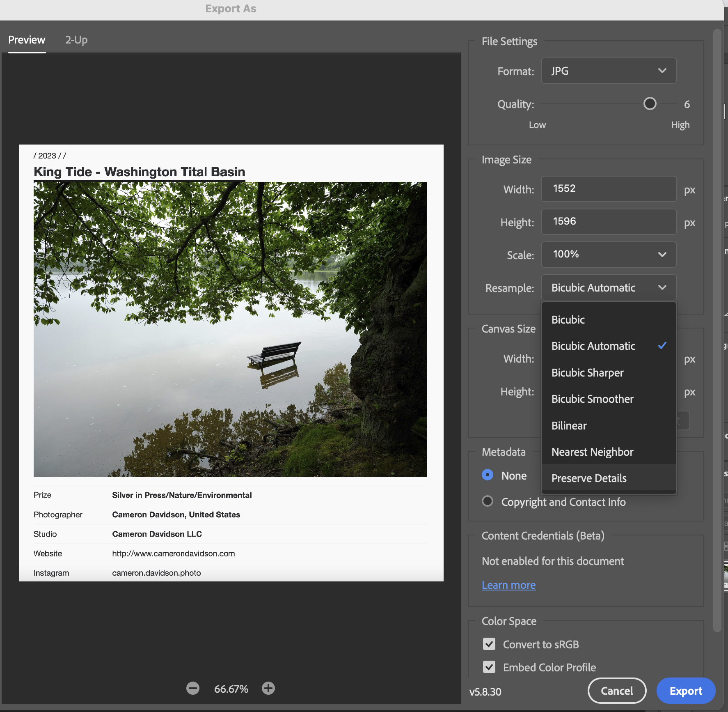Switch to the 2-Up tab
Image resolution: width=728 pixels, height=712 pixels.
pos(76,40)
